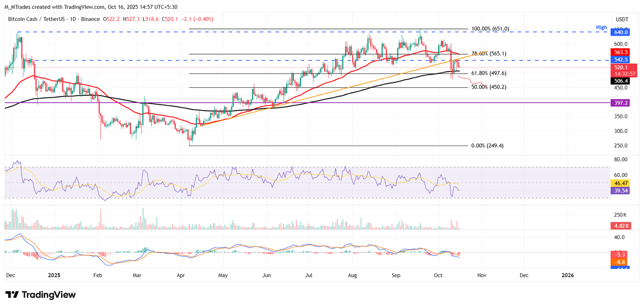Click the orange -8.8 MACD signal tag
644x308 pixels.
(621, 262)
